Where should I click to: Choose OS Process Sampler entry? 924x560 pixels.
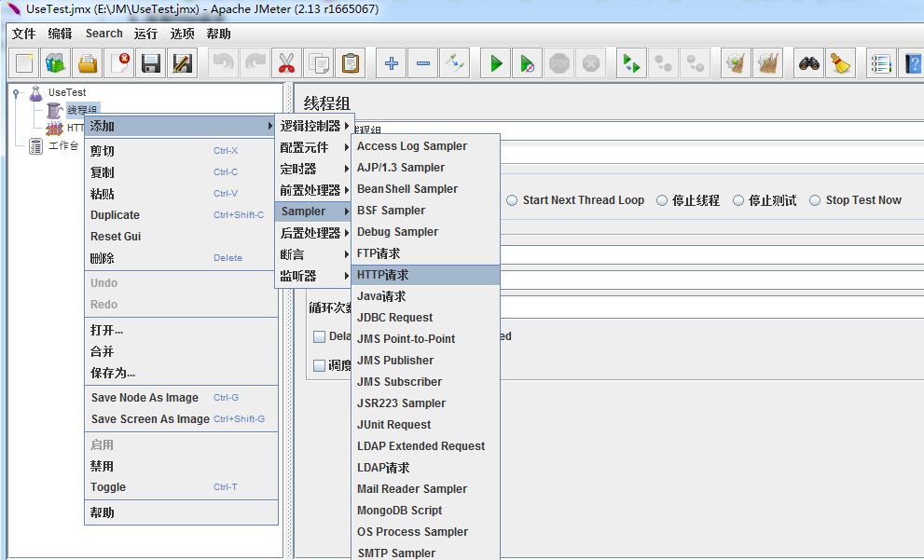click(425, 532)
